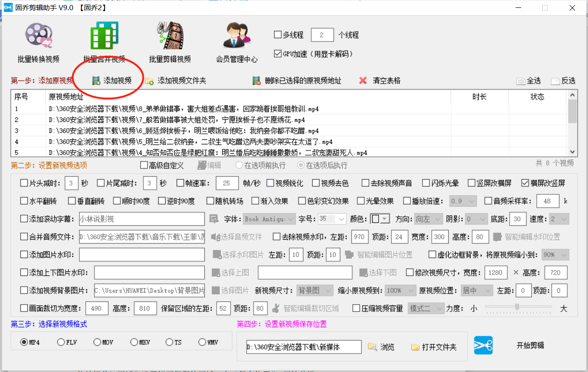Click 时长 column header
The height and width of the screenshot is (372, 588).
480,97
